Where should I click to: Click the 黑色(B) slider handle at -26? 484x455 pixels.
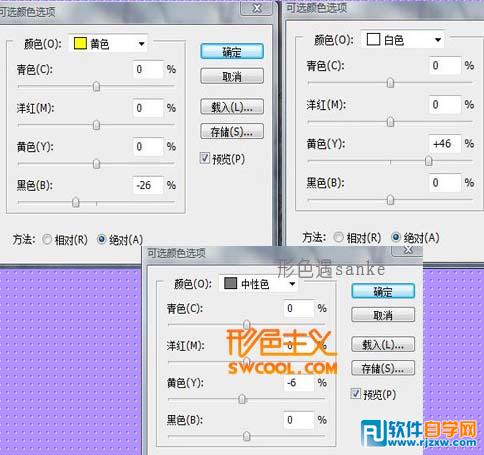(x=76, y=202)
